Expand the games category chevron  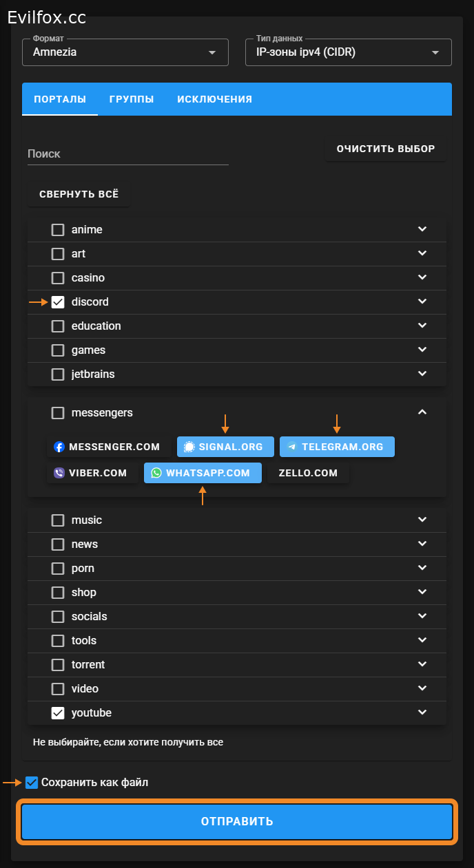422,350
